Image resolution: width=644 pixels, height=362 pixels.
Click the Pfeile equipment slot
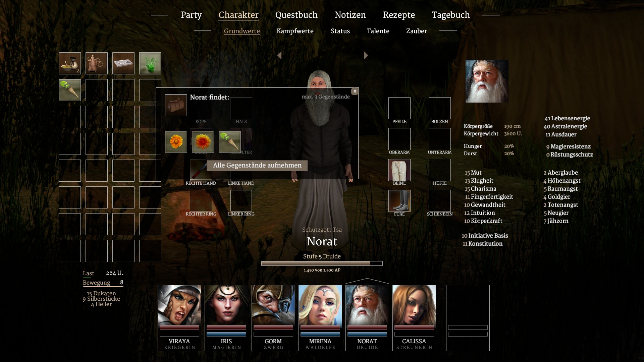(399, 108)
